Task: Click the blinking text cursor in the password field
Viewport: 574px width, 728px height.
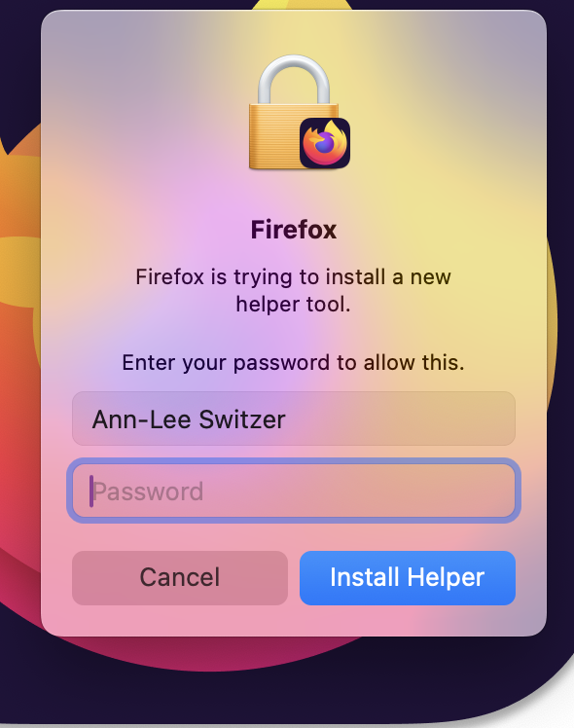Action: click(x=91, y=491)
